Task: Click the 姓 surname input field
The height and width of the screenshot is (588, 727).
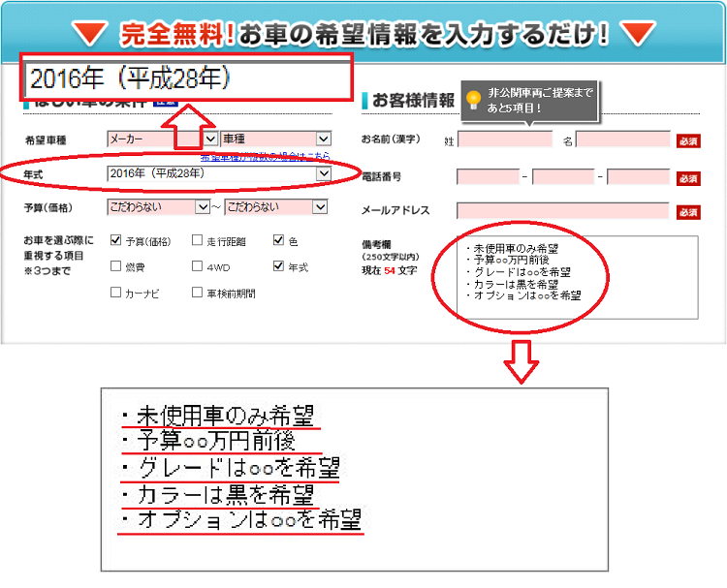Action: [x=504, y=140]
